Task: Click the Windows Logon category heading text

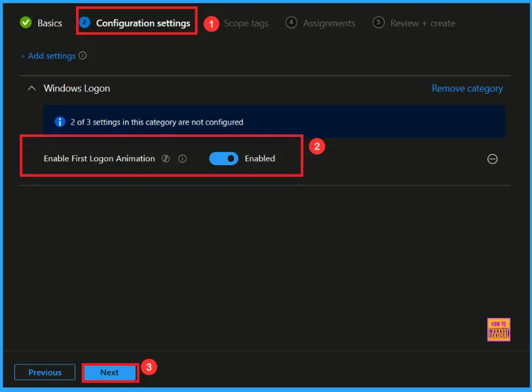Action: click(x=77, y=88)
